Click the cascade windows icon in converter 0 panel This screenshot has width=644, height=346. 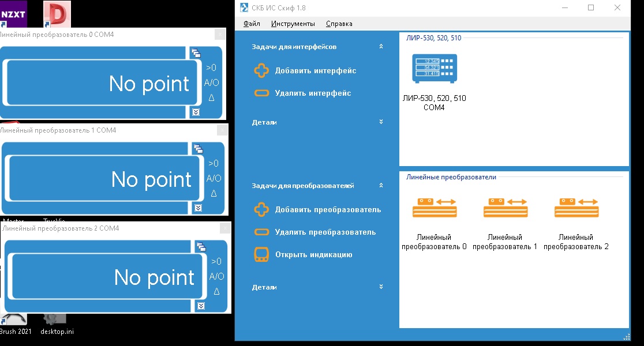pos(196,53)
